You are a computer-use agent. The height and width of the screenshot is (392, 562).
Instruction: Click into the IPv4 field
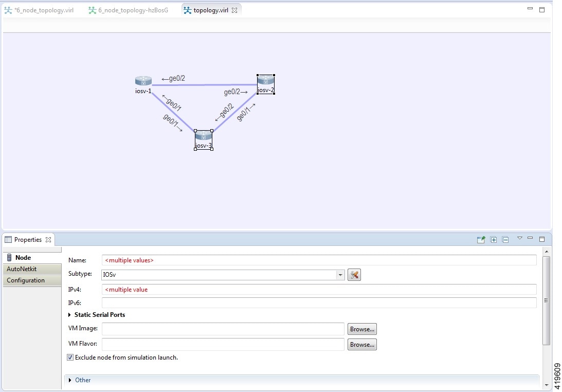[x=319, y=290]
